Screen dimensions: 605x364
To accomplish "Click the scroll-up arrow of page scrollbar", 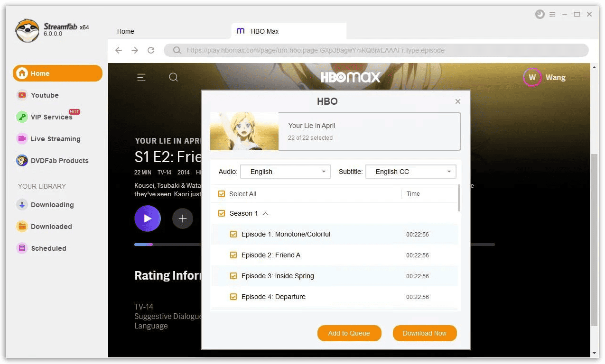I will click(595, 68).
